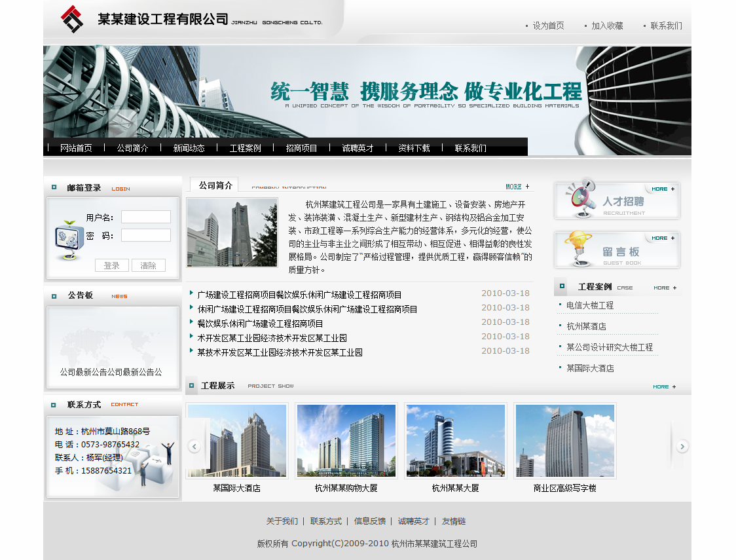
Task: Go to 新闻动态 in navigation bar
Action: click(x=189, y=148)
